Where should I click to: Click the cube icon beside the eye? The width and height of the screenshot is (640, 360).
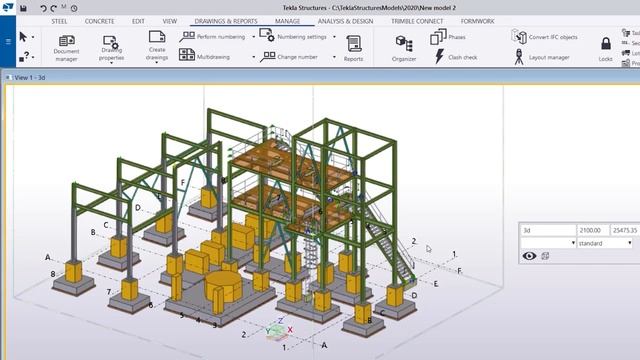[x=545, y=256]
